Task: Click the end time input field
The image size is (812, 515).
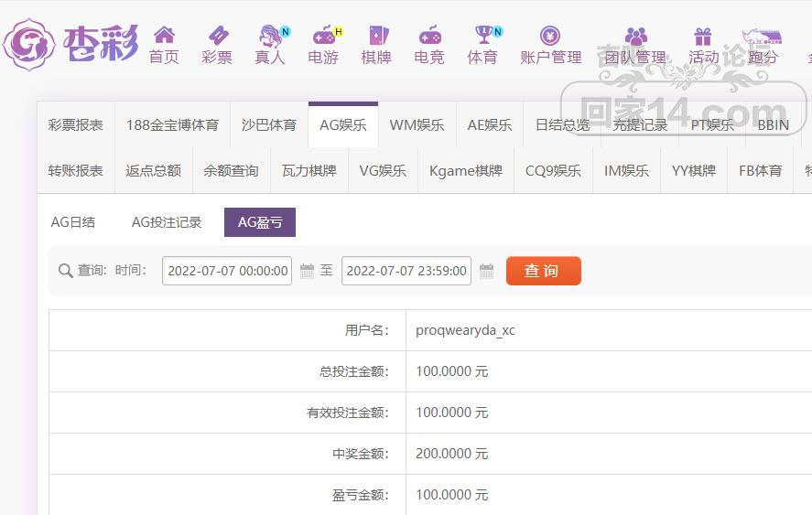Action: click(406, 271)
